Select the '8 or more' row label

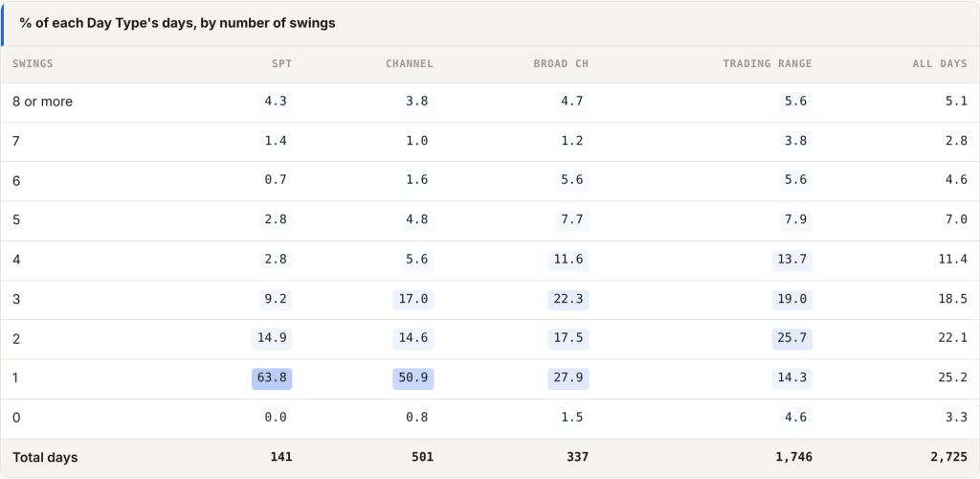[x=42, y=102]
